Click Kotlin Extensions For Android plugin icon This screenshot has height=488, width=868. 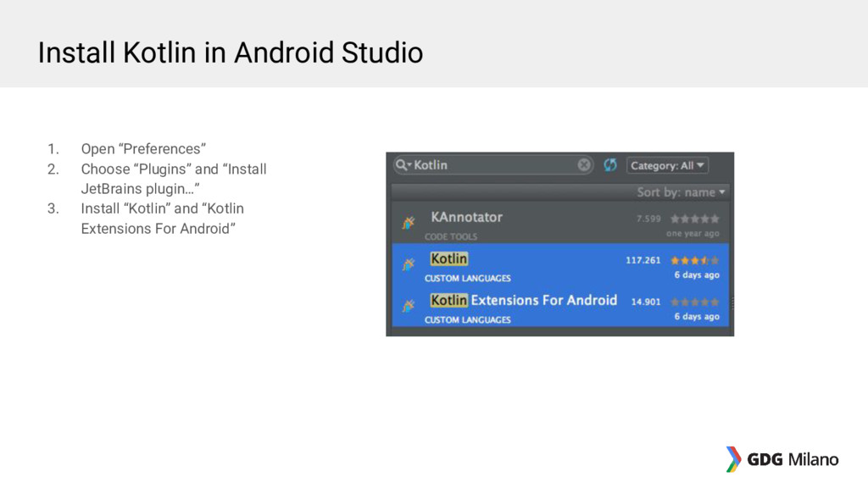409,305
